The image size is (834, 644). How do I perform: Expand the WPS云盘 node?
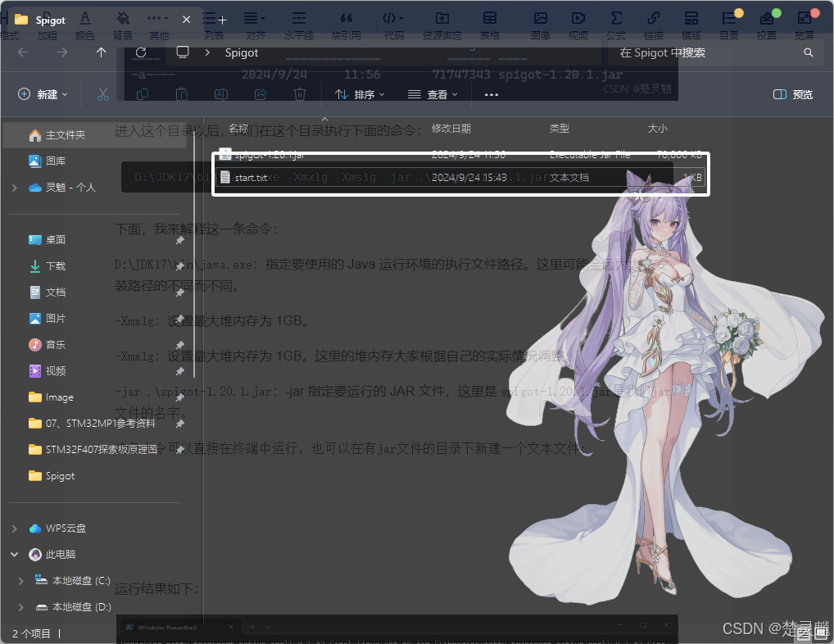(x=15, y=528)
